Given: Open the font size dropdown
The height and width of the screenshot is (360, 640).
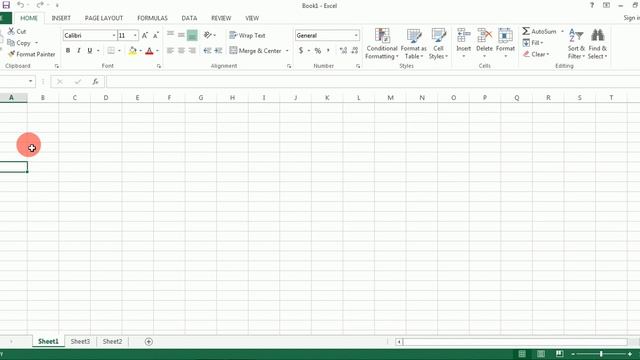Looking at the screenshot, I should pyautogui.click(x=135, y=36).
